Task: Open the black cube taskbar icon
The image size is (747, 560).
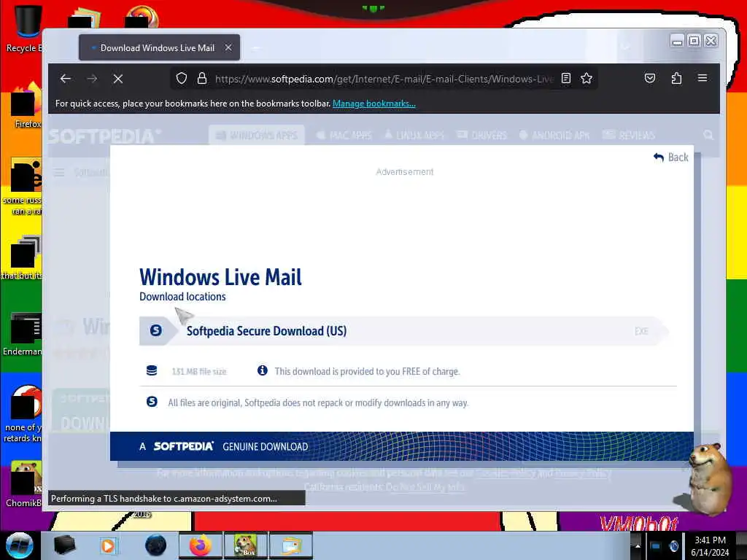Action: pos(64,545)
